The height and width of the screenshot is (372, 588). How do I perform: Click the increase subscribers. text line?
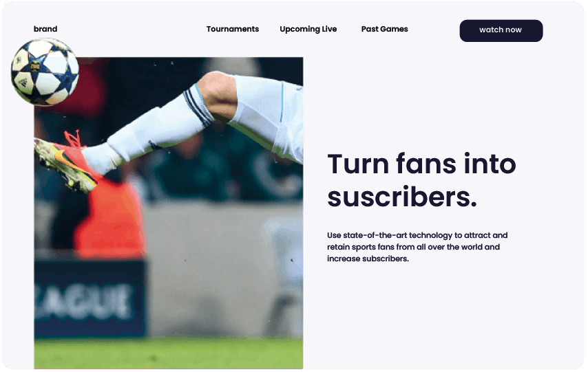(x=368, y=259)
